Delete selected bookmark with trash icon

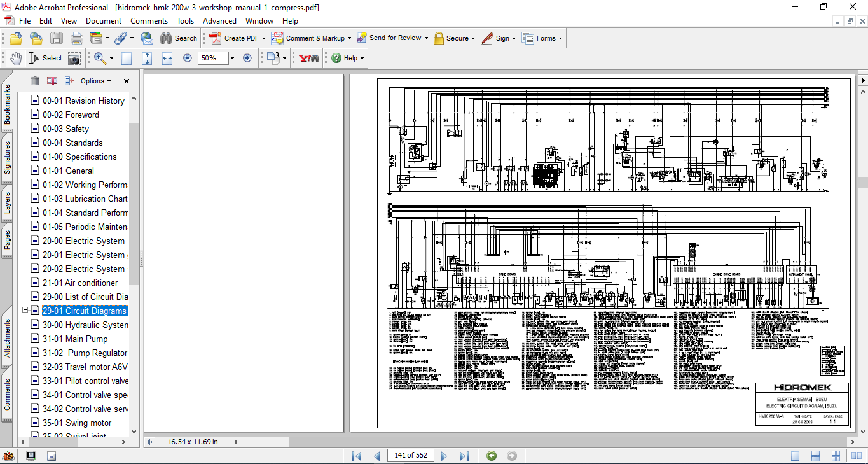[35, 81]
